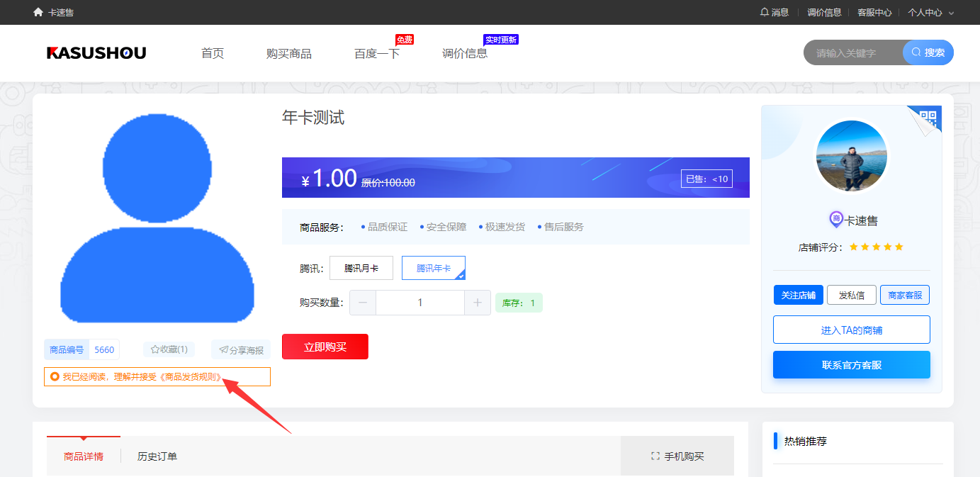This screenshot has width=980, height=477.
Task: Open 消息 notifications in the top bar
Action: tap(775, 12)
